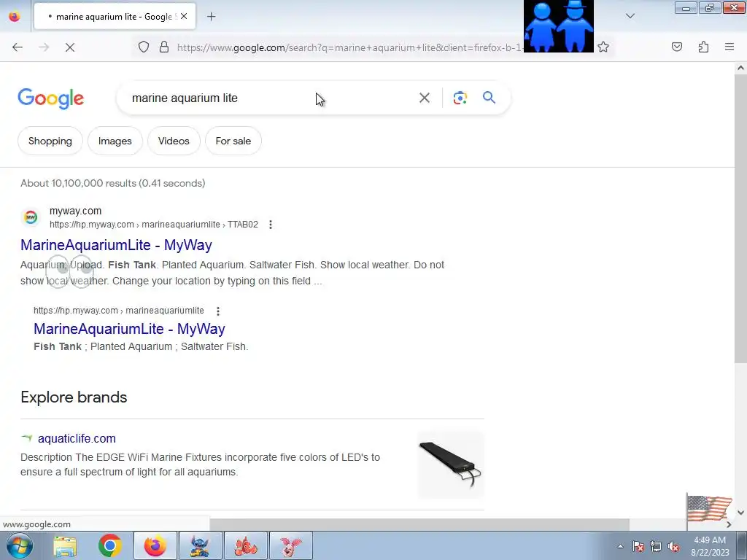Screen dimensions: 747x560
Task: Click the Firefox View icon in tab bar
Action: [x=15, y=17]
